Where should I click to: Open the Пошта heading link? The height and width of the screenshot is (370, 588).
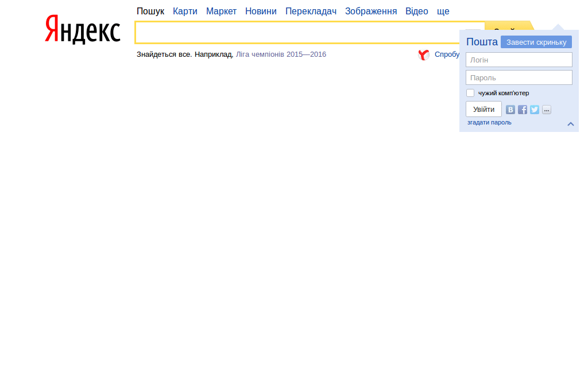click(482, 41)
